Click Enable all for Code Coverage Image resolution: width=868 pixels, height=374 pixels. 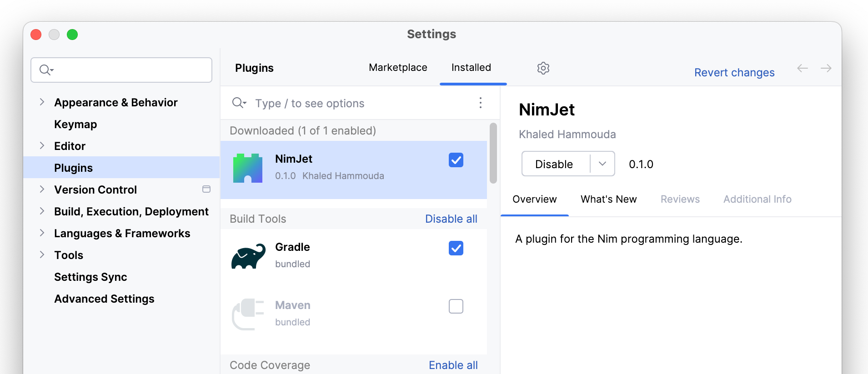pyautogui.click(x=453, y=365)
